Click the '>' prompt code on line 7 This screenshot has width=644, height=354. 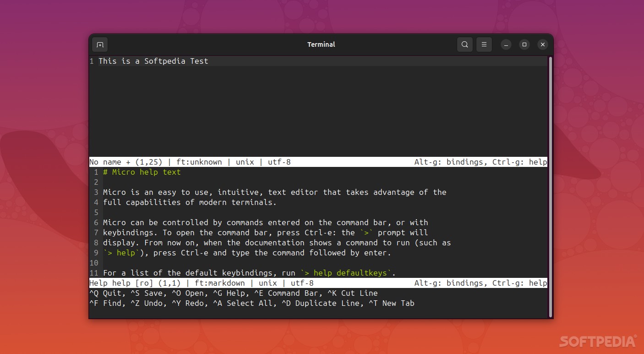366,232
